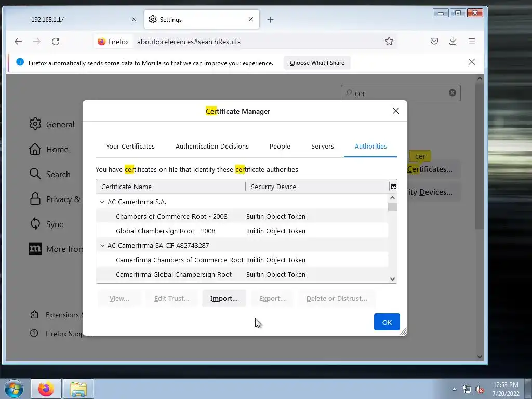Open the Firefox application menu
Viewport: 532px width, 399px height.
[472, 41]
